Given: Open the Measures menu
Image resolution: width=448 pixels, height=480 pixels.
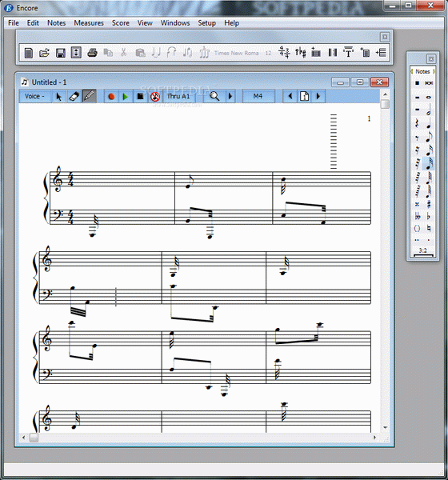Looking at the screenshot, I should [89, 23].
